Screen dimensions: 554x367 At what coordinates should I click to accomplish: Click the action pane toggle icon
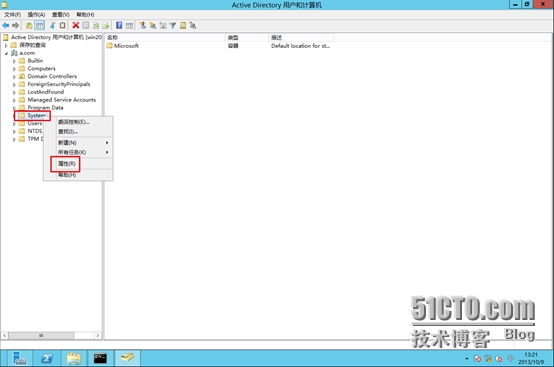[x=129, y=25]
